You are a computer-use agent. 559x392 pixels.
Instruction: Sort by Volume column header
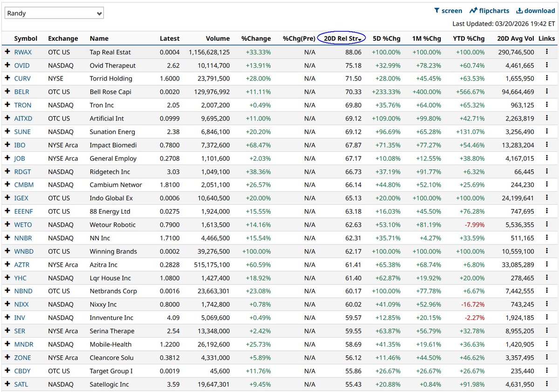pos(218,39)
